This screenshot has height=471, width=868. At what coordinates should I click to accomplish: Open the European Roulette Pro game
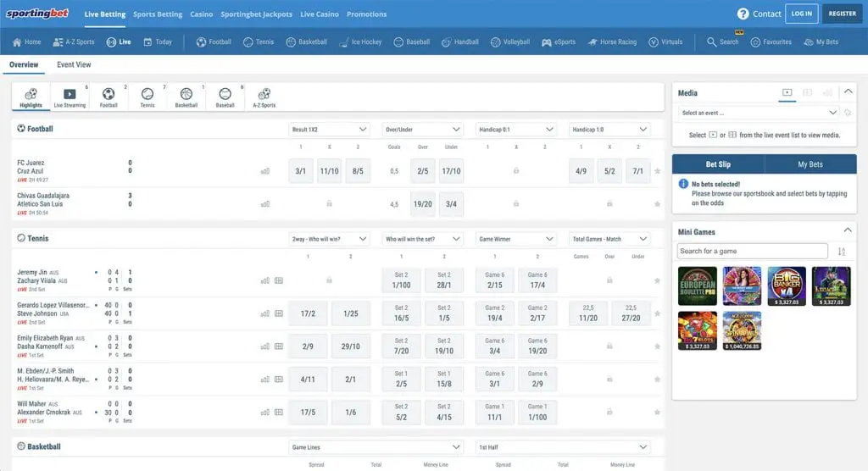698,286
